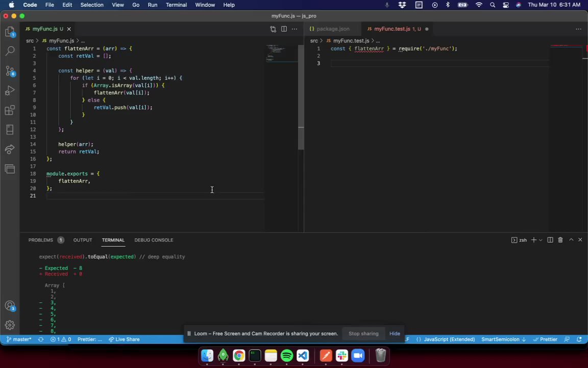Add new terminal with plus icon
The image size is (588, 368).
pyautogui.click(x=533, y=240)
